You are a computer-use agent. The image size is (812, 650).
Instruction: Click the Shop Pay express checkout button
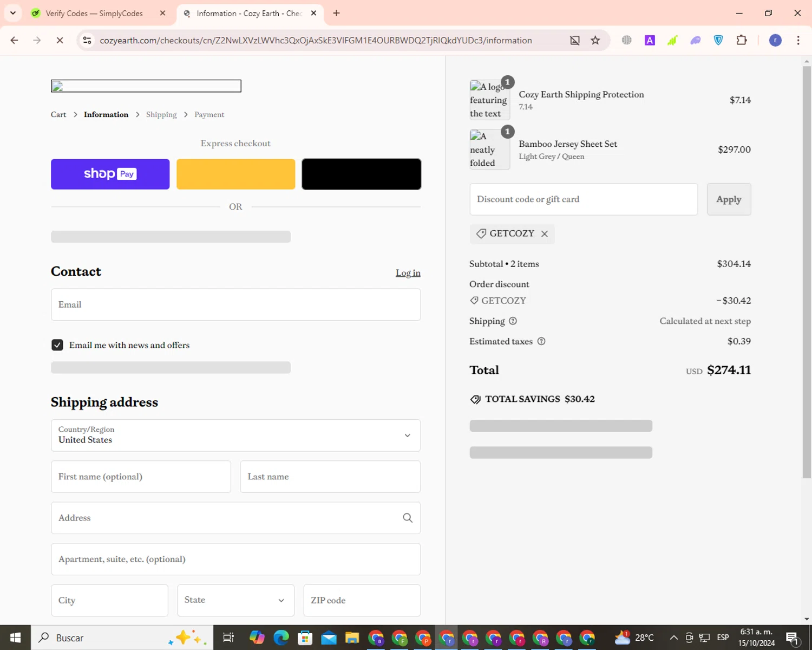pyautogui.click(x=110, y=174)
